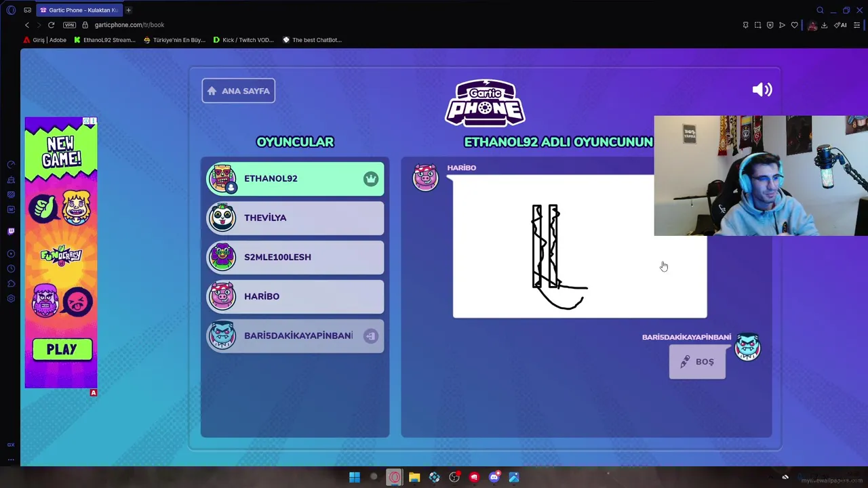Open the Giriş | Adobe bookmark
The image size is (868, 488).
pos(45,40)
